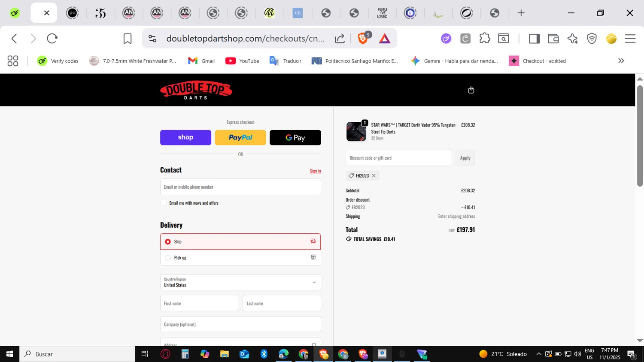644x362 pixels.
Task: Check Email me with news and offers
Action: click(x=164, y=203)
